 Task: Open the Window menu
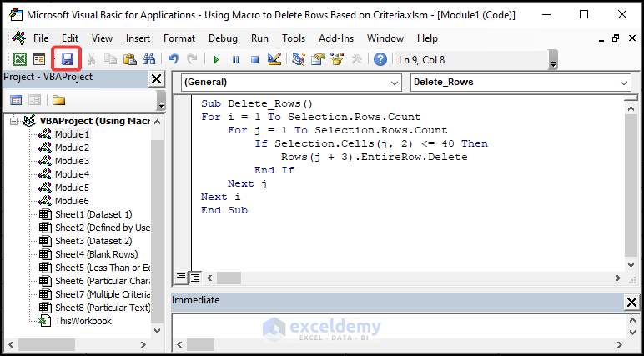click(x=385, y=38)
